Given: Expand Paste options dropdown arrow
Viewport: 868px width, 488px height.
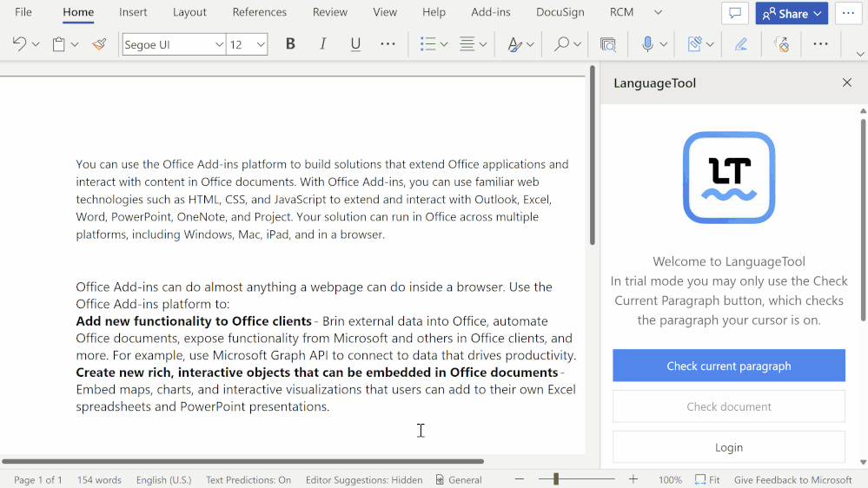Looking at the screenshot, I should coord(75,44).
